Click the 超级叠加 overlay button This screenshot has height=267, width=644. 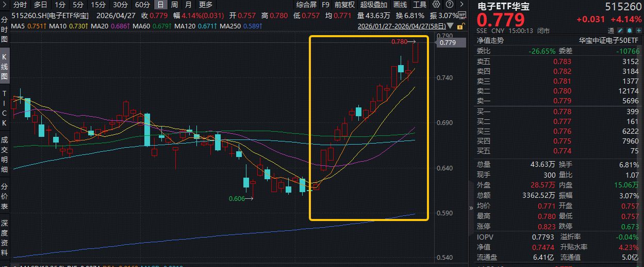(373, 5)
